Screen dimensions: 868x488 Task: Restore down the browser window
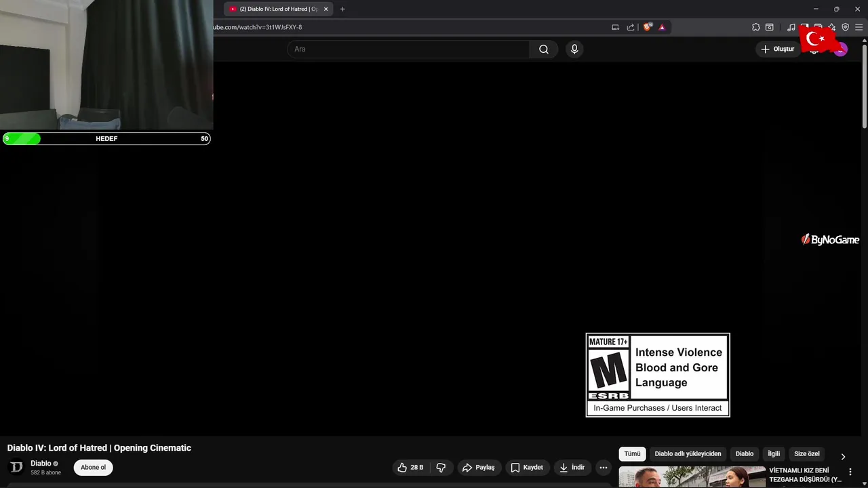[836, 9]
